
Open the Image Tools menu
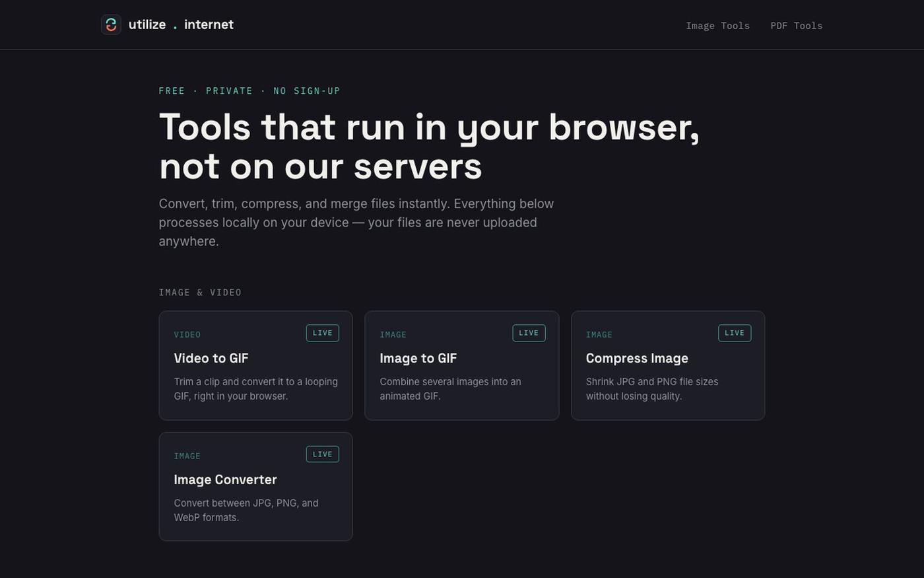[717, 26]
